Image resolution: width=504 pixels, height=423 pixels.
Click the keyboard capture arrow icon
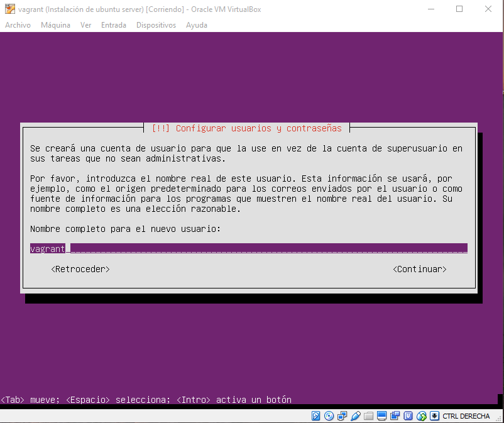[x=434, y=416]
